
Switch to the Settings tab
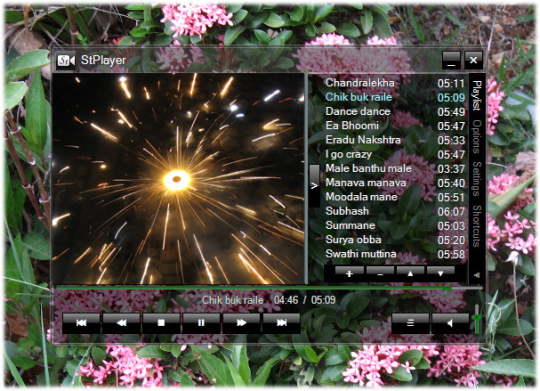[477, 179]
